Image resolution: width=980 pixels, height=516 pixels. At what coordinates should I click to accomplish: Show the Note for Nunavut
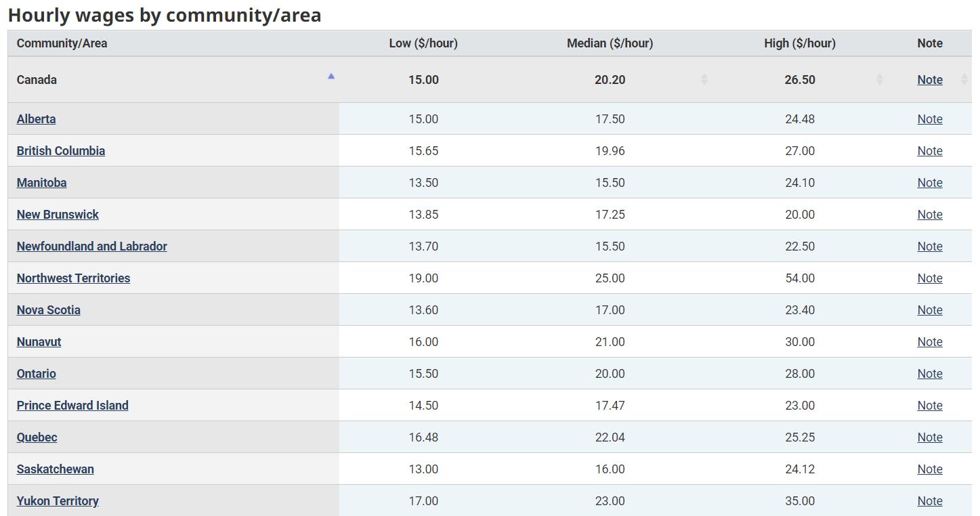[930, 341]
